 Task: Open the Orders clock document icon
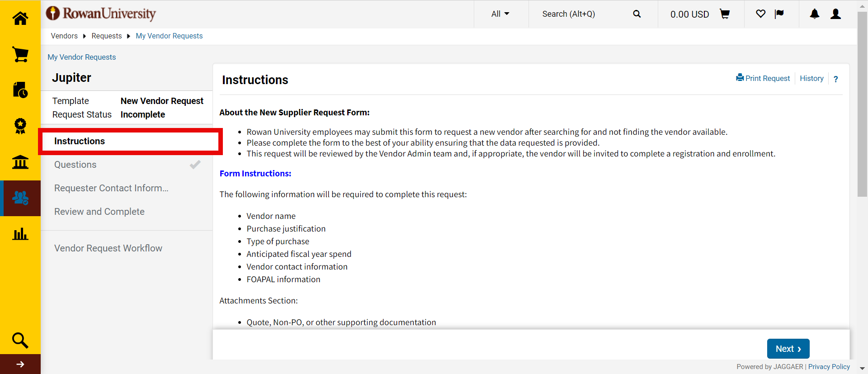pos(20,90)
